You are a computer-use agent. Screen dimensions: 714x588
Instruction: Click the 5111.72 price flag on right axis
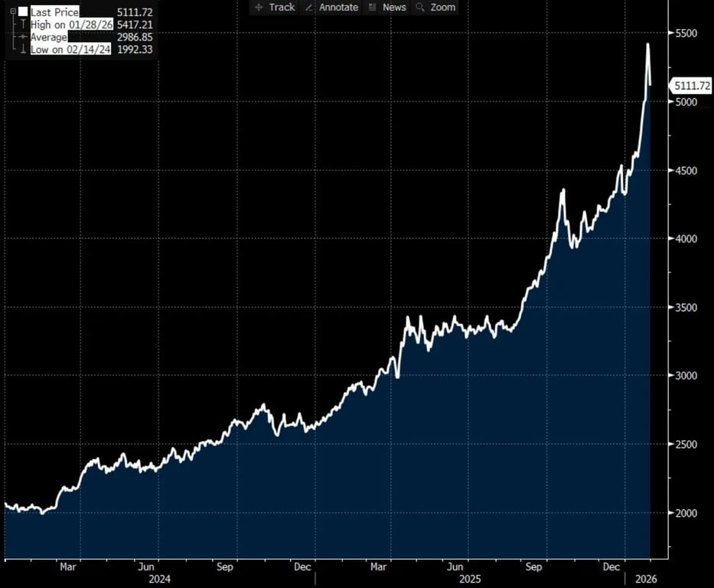pos(691,87)
